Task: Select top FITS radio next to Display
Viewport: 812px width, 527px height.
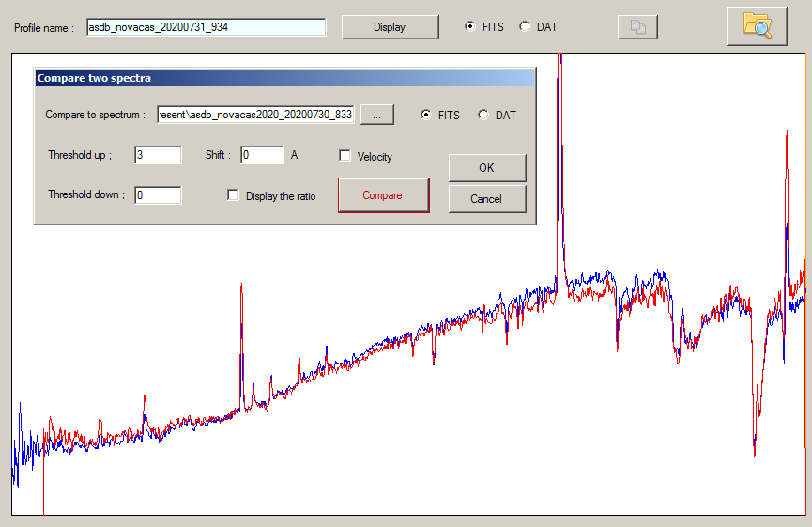Action: (x=470, y=27)
